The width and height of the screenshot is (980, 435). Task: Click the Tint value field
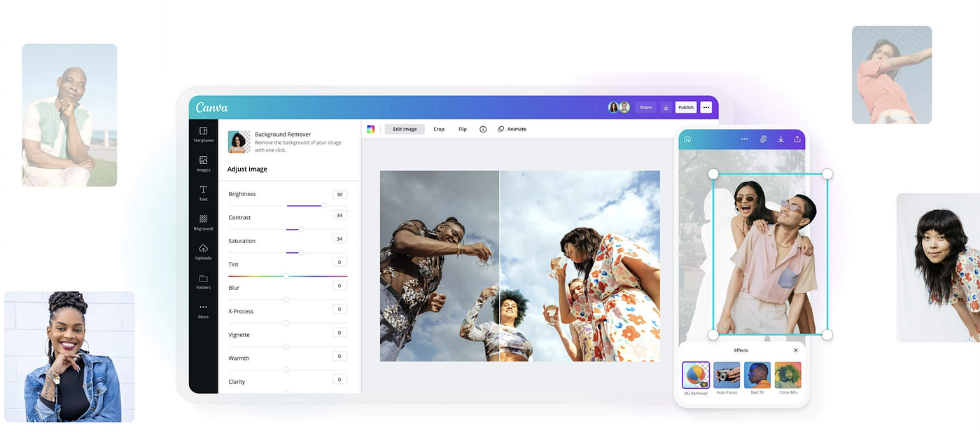coord(339,262)
